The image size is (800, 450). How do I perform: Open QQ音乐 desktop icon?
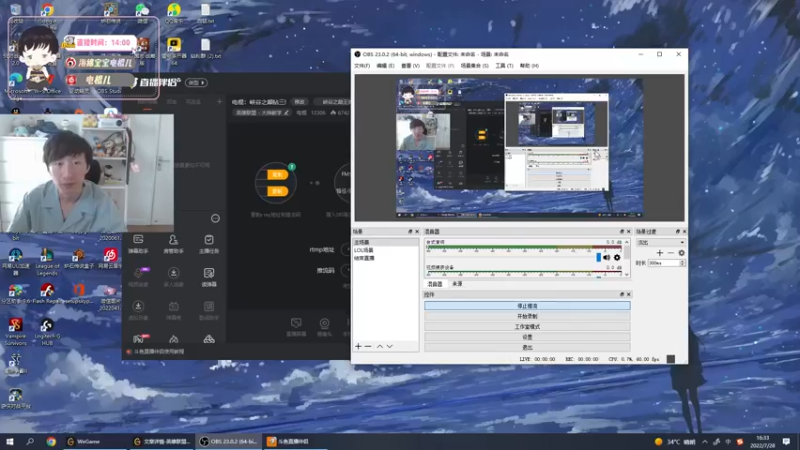[174, 13]
